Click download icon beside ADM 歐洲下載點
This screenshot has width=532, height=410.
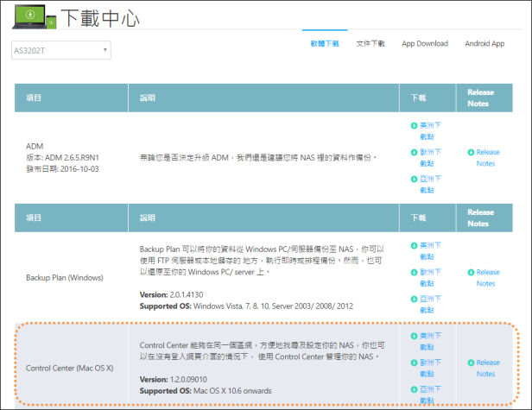415,152
